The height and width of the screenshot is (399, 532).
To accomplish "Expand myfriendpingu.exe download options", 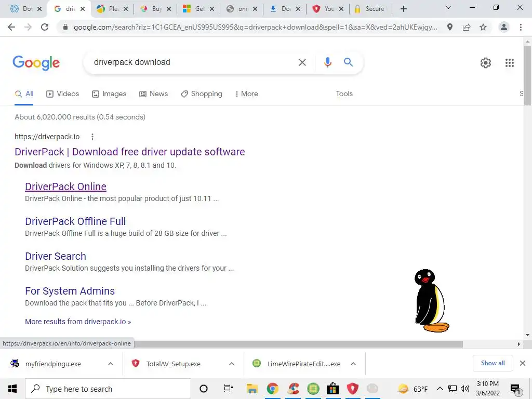I will (111, 364).
